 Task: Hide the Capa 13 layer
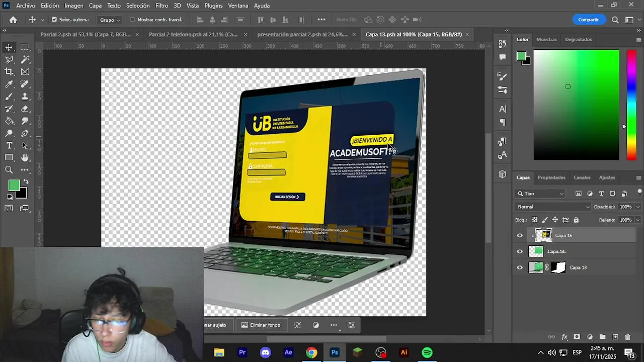[520, 267]
